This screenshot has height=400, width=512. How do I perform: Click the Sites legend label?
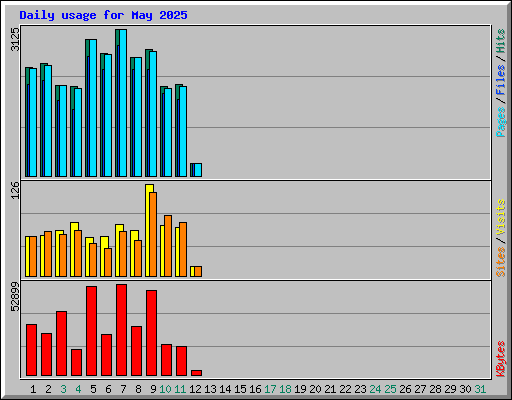[x=501, y=262]
